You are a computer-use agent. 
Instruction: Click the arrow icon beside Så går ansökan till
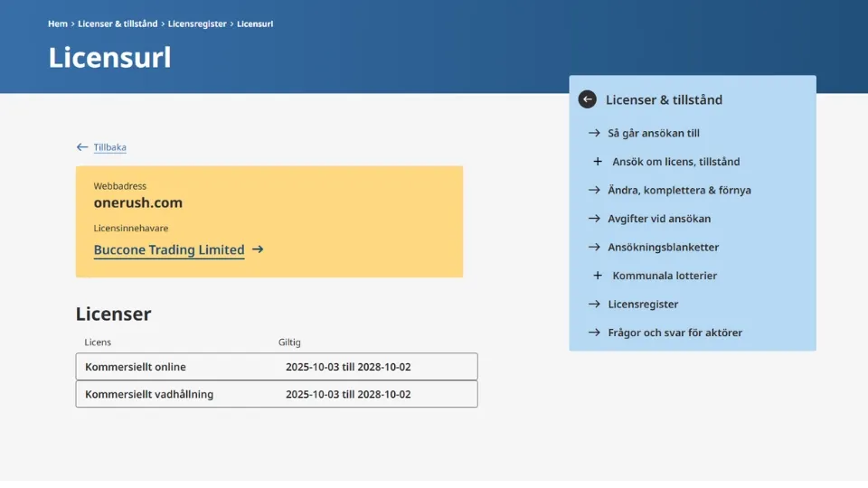tap(594, 133)
